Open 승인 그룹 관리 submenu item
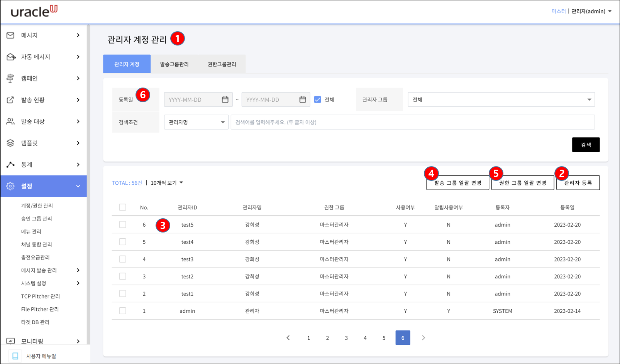620x364 pixels. click(x=37, y=219)
